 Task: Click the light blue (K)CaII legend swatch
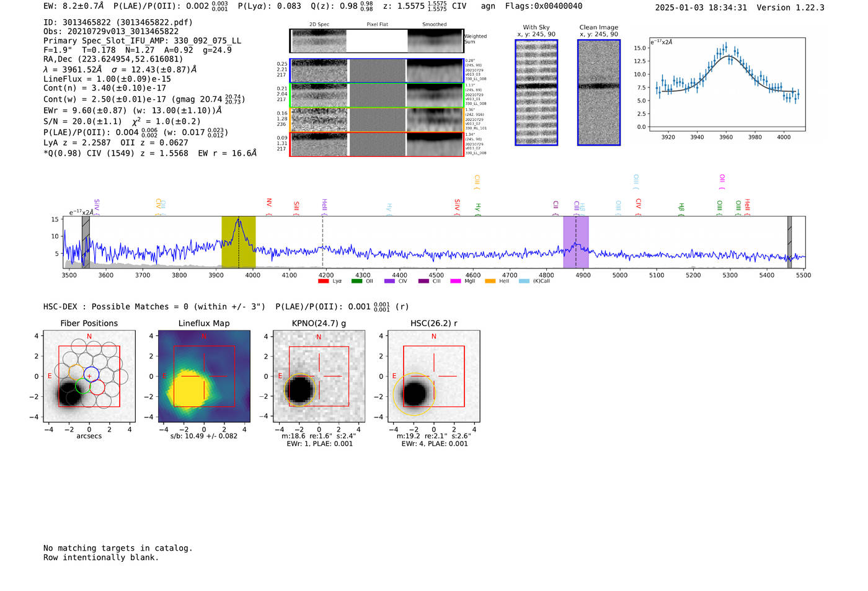point(524,281)
